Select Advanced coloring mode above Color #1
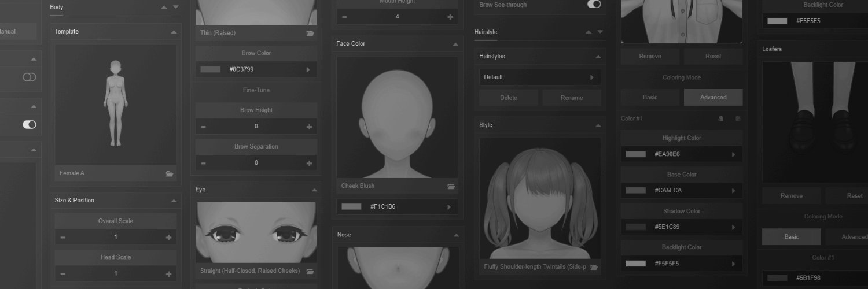The image size is (868, 289). click(713, 97)
